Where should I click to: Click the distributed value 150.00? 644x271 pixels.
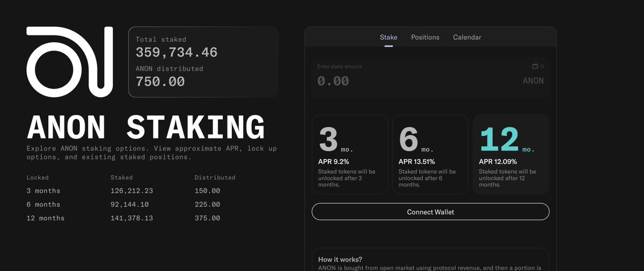point(208,191)
